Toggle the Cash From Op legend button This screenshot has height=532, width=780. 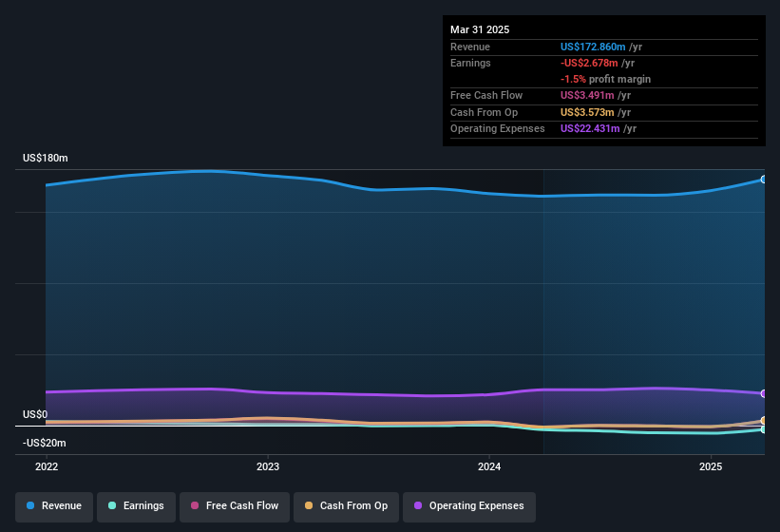pyautogui.click(x=346, y=506)
